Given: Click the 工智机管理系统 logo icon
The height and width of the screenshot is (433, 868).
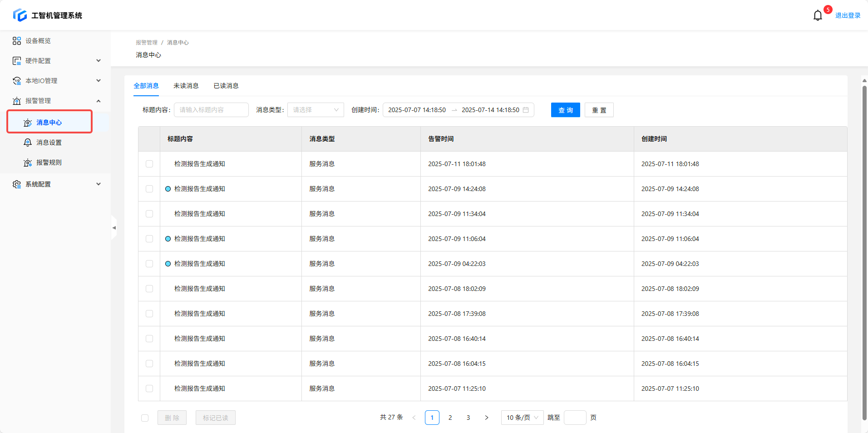Looking at the screenshot, I should point(20,15).
